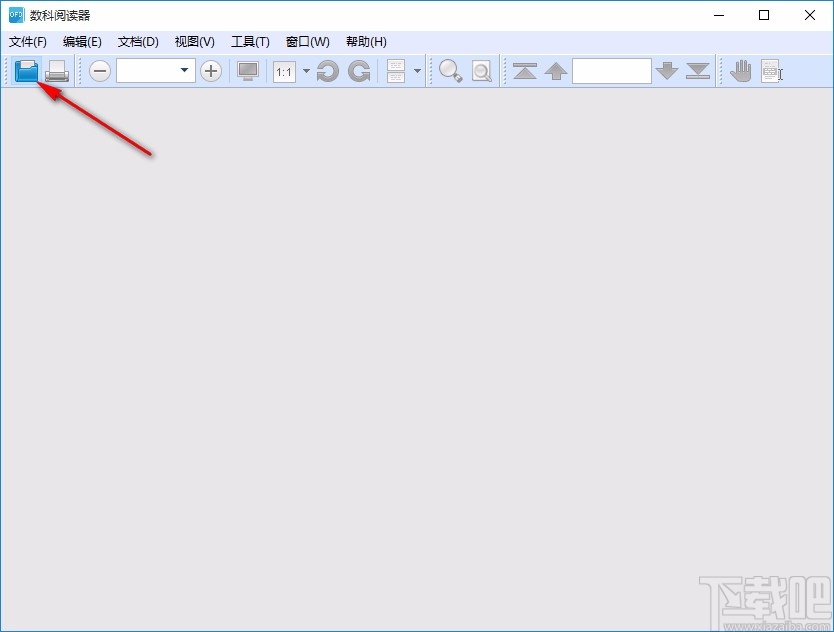Click the printer icon to print
834x632 pixels.
57,71
